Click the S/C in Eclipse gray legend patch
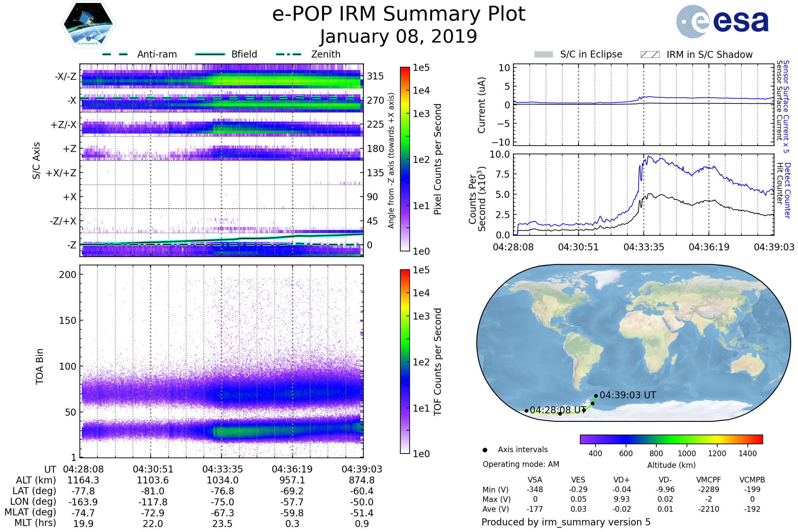The image size is (798, 532). pos(543,55)
